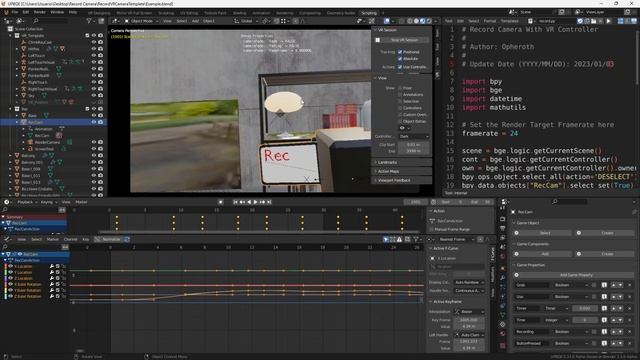This screenshot has height=360, width=640.
Task: Open the text editor folder icon
Action: point(593,21)
